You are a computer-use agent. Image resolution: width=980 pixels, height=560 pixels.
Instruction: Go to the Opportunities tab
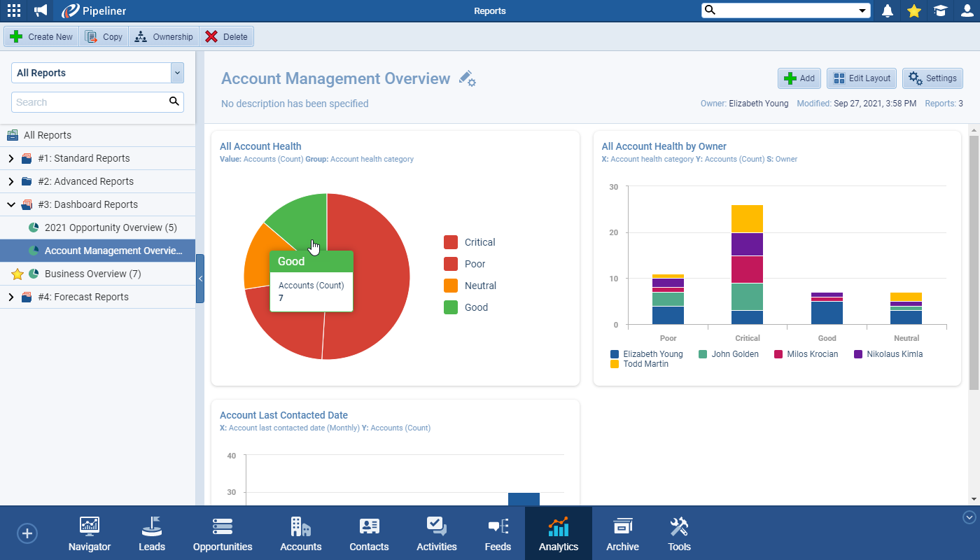coord(223,534)
